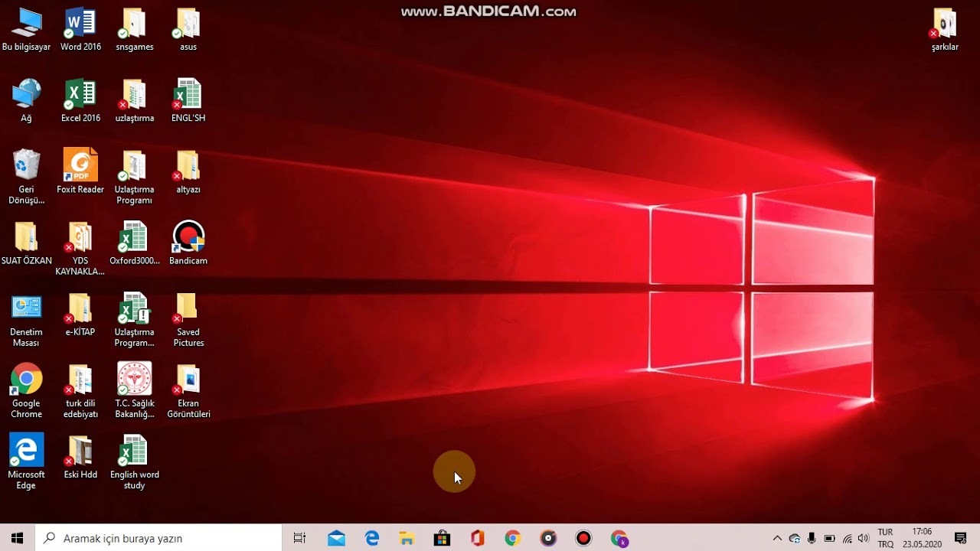Screen dimensions: 980x551
Task: Select the T.C. Sağlık Bakanlığı icon
Action: [x=134, y=391]
